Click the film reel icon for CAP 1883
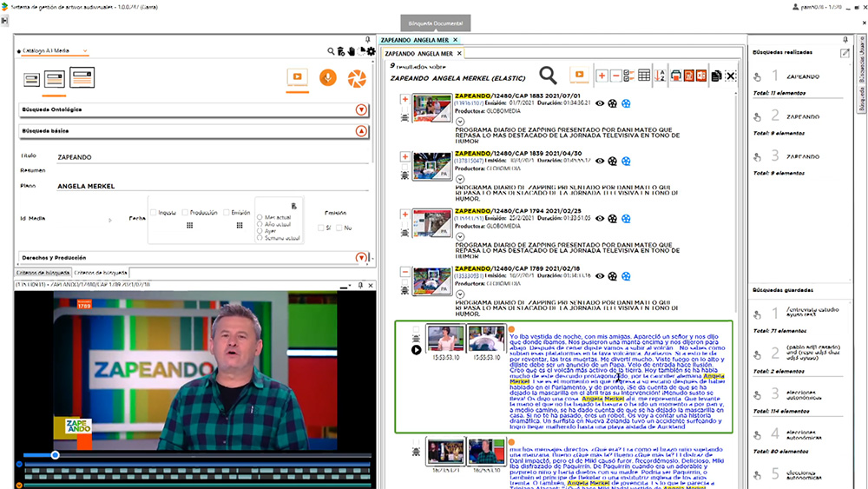 612,103
